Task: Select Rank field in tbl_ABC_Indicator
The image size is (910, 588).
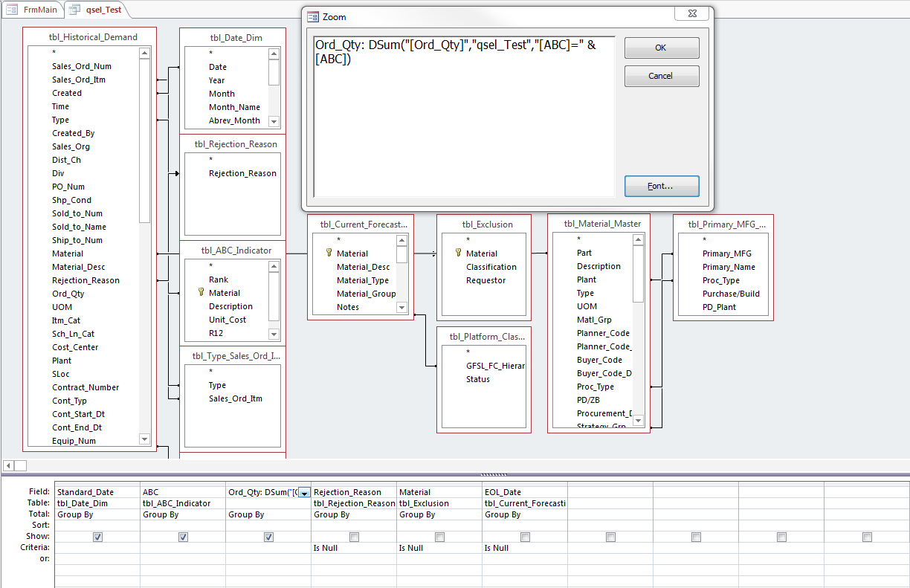Action: [219, 280]
